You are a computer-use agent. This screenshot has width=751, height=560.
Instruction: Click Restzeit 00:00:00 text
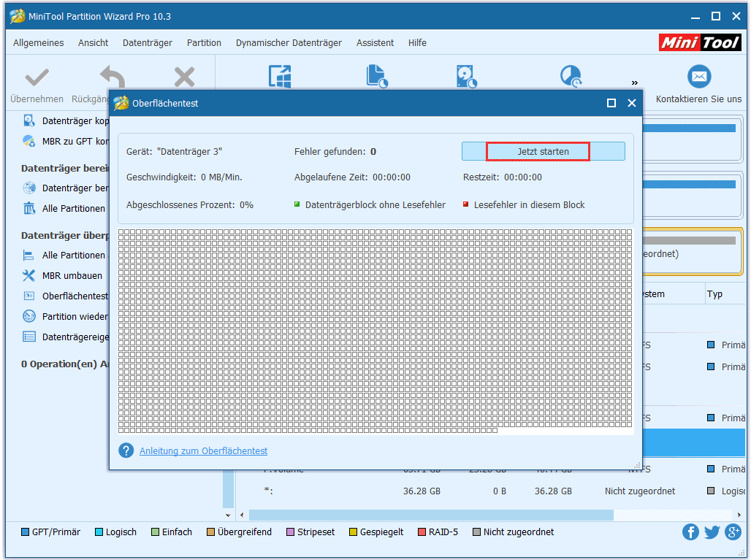click(x=503, y=177)
